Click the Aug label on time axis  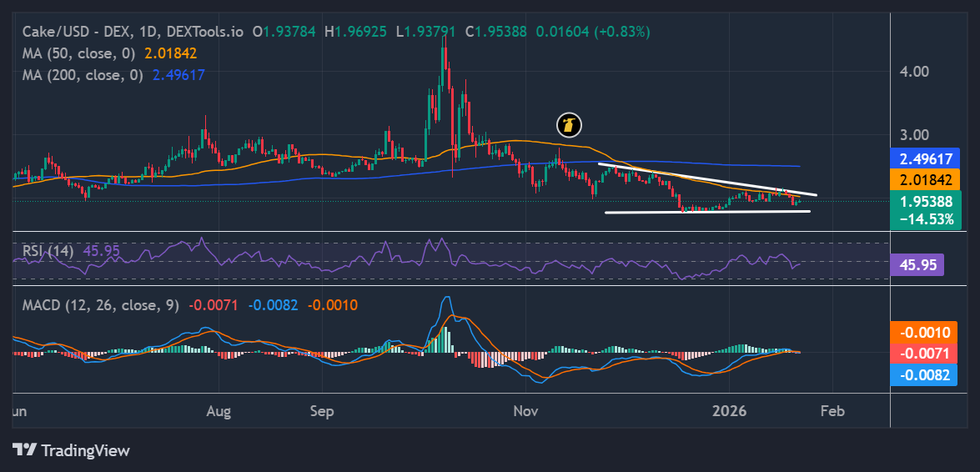point(219,411)
